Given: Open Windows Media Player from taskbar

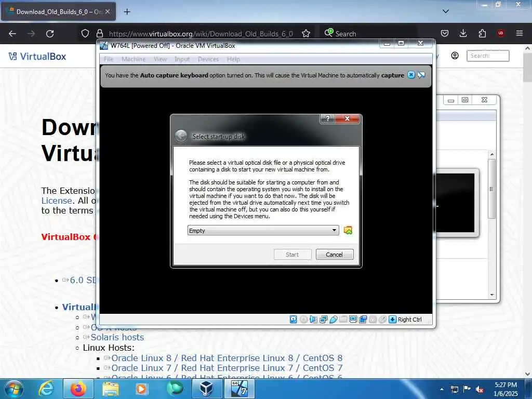Looking at the screenshot, I should tap(141, 389).
